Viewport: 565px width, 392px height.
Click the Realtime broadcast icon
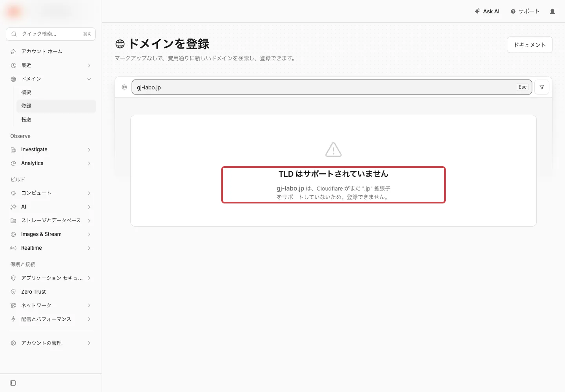[13, 248]
